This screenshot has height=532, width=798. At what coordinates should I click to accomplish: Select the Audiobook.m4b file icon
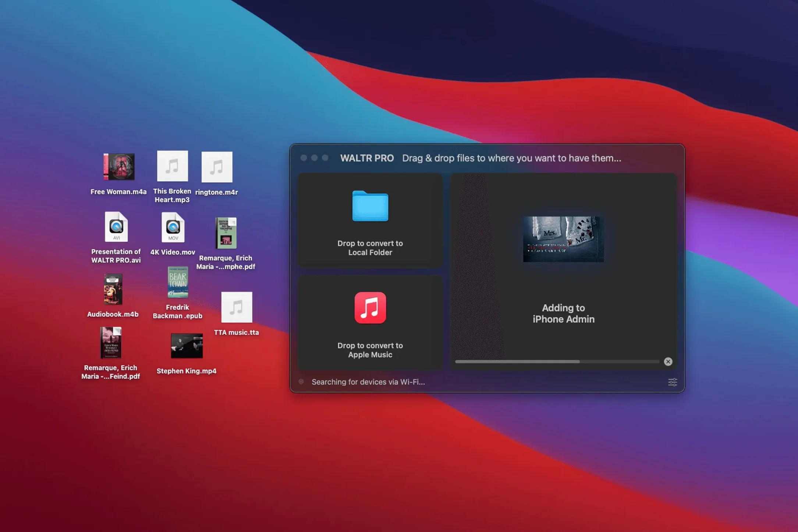(x=113, y=289)
